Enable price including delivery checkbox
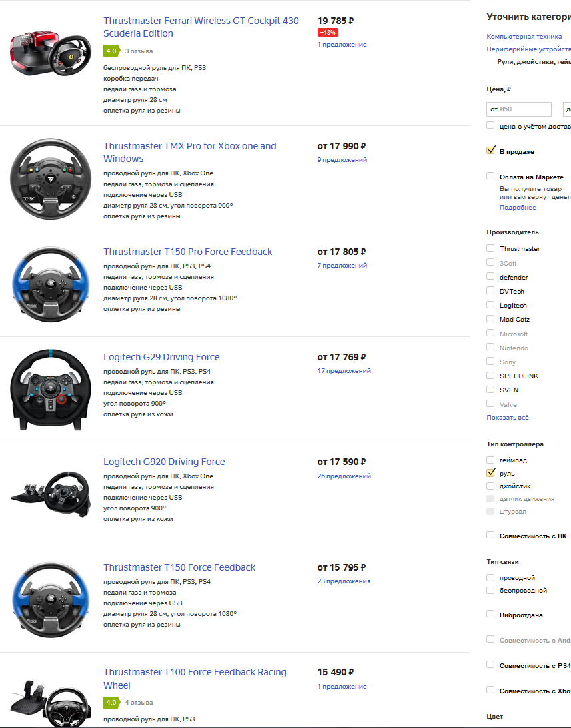Viewport: 571px width, 728px height. [490, 125]
